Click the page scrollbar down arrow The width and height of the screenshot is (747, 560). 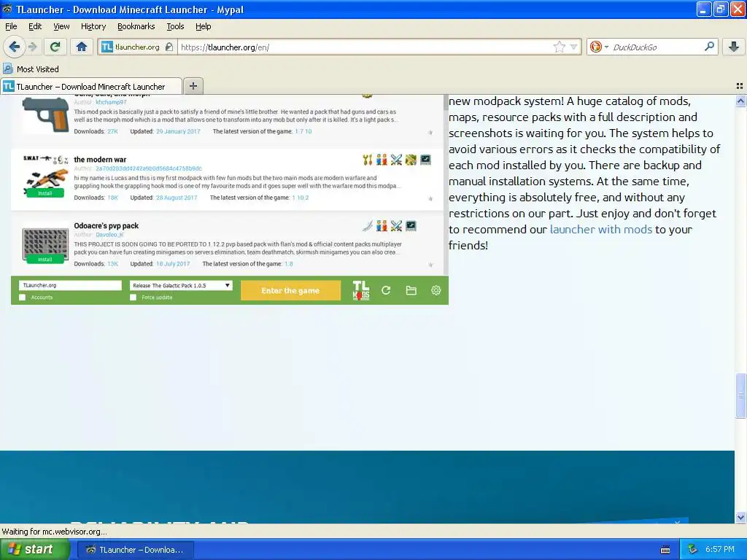(740, 517)
